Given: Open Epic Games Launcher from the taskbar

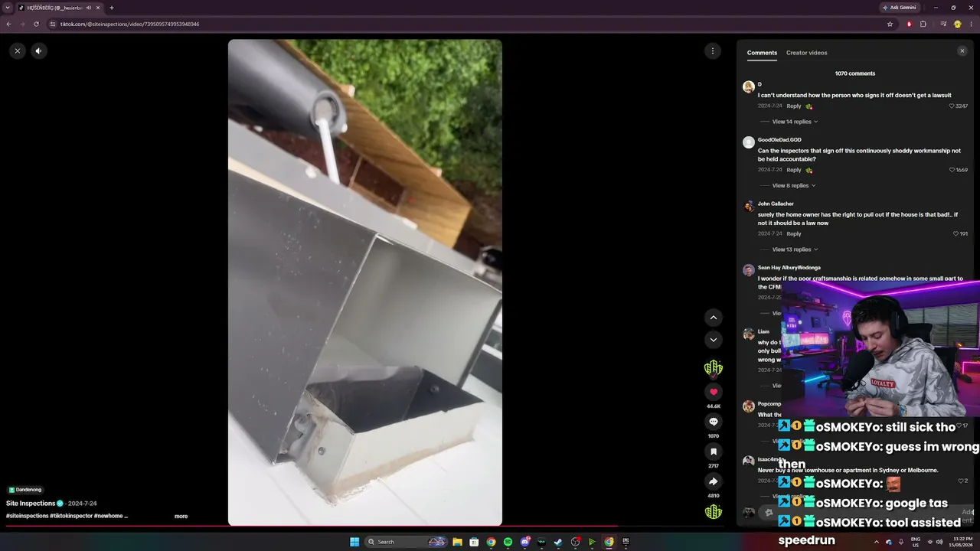Looking at the screenshot, I should [x=626, y=542].
